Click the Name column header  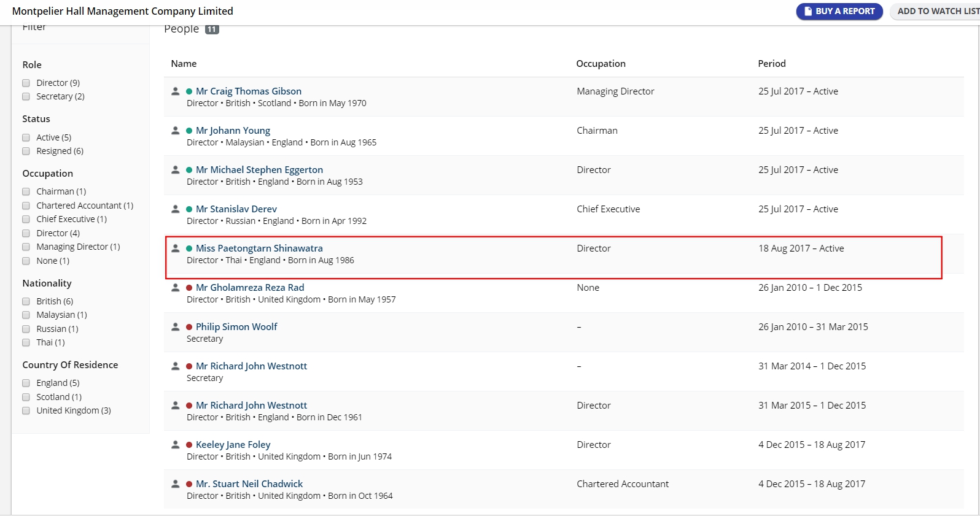(x=184, y=63)
